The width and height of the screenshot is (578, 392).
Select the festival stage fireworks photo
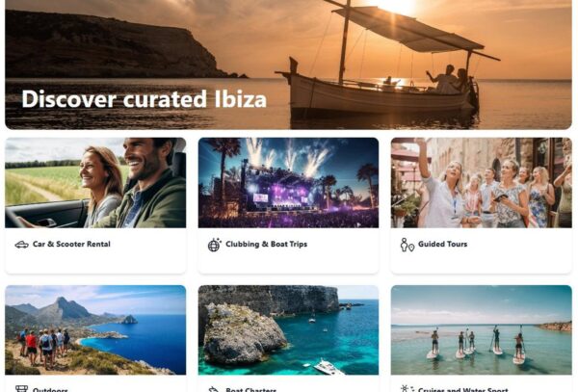point(288,183)
